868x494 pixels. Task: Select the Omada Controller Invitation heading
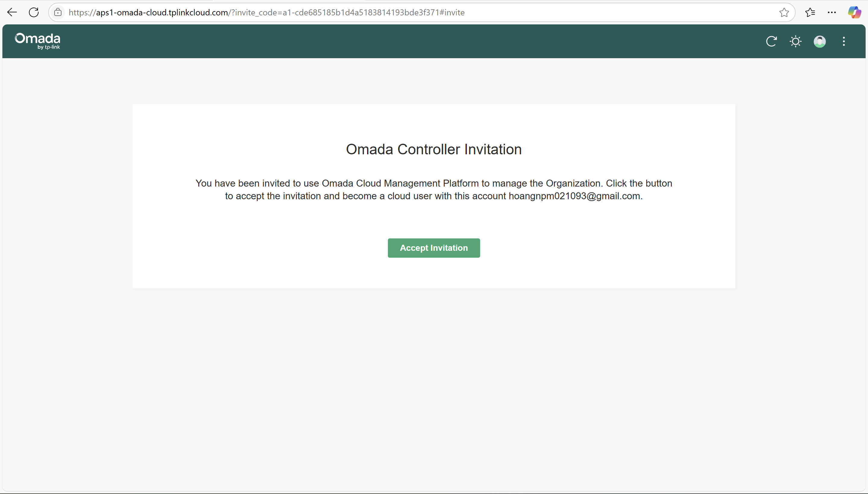(x=434, y=149)
